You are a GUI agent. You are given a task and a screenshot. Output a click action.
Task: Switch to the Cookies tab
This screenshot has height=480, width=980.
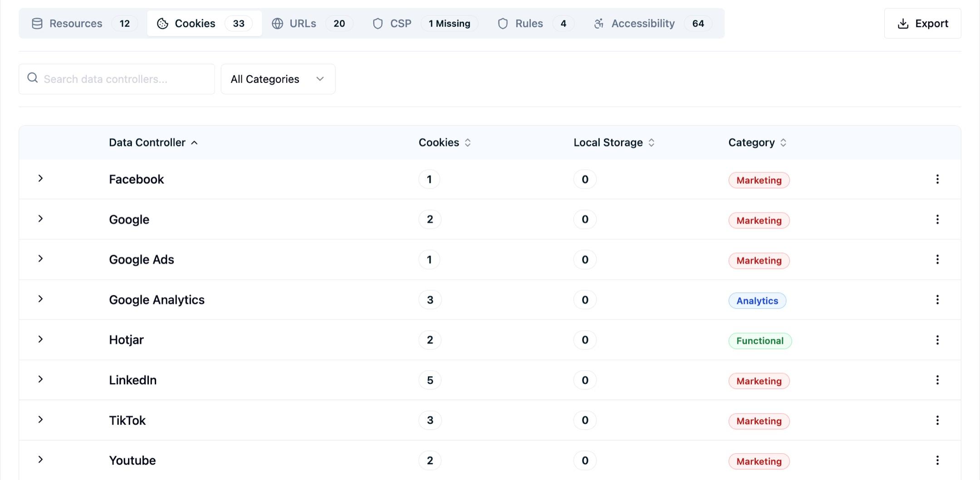(x=204, y=24)
